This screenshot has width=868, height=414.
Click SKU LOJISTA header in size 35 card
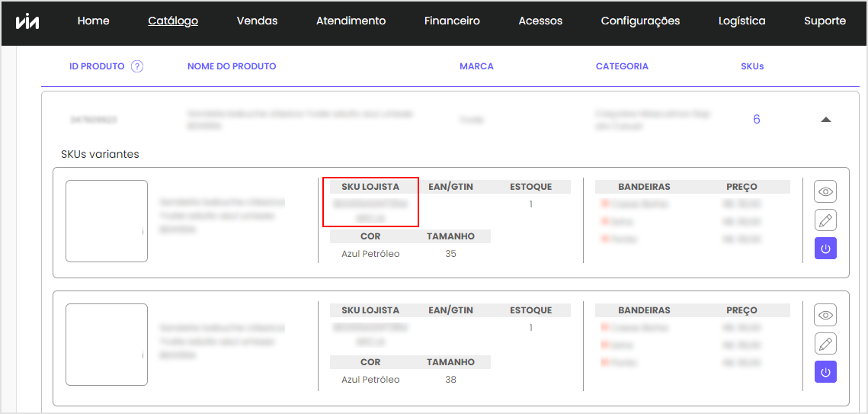[370, 187]
